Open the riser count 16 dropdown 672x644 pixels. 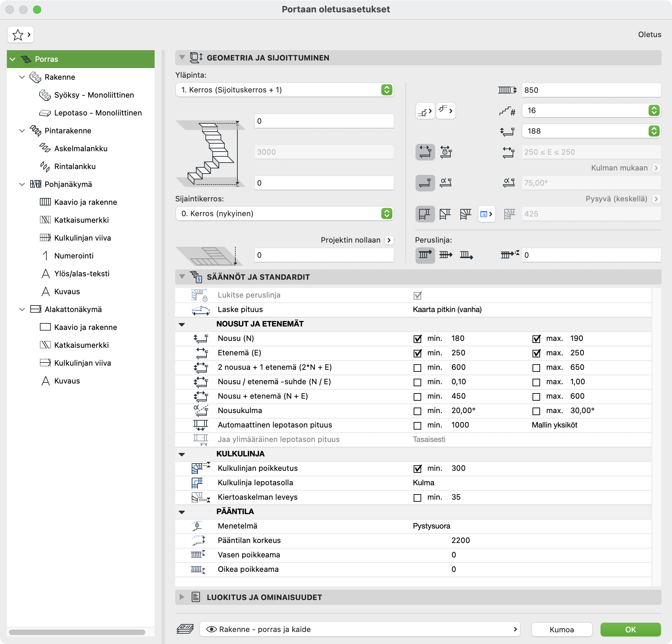(x=591, y=111)
